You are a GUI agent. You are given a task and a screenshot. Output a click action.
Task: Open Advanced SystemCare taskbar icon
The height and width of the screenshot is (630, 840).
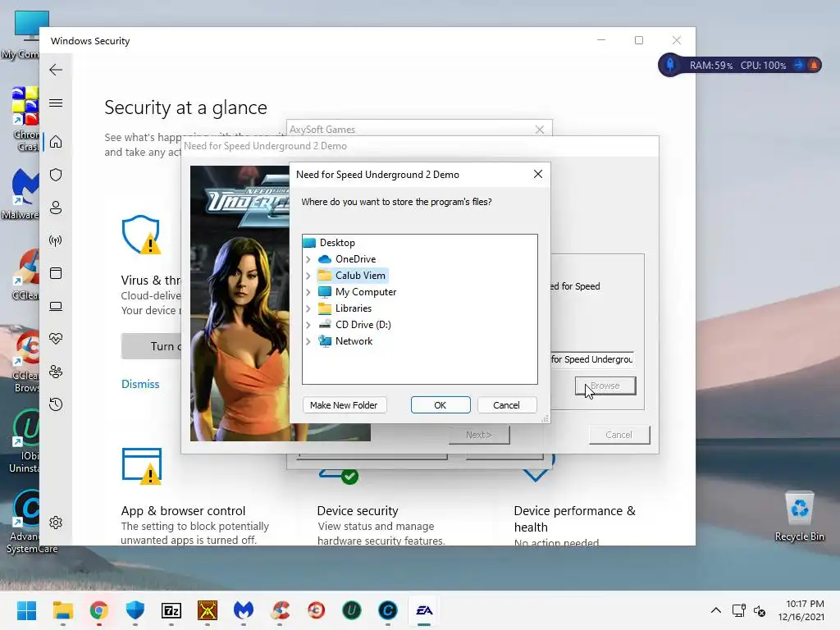(388, 610)
